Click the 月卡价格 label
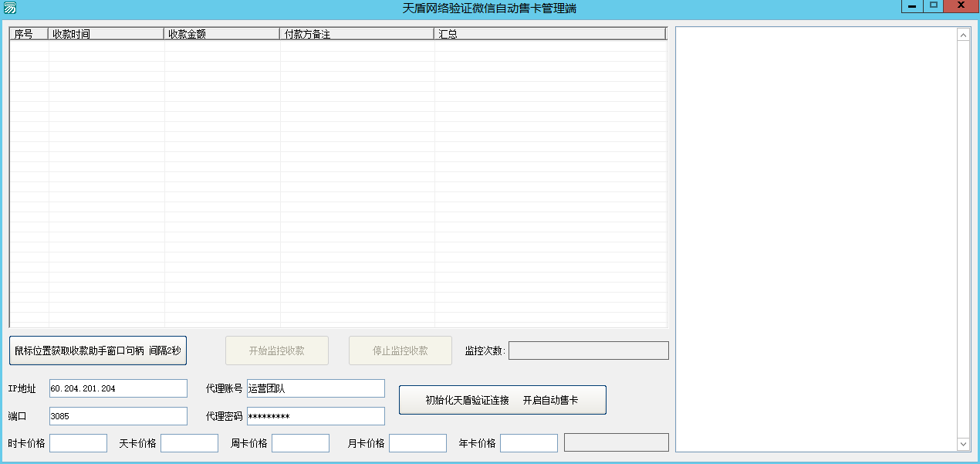 tap(366, 443)
